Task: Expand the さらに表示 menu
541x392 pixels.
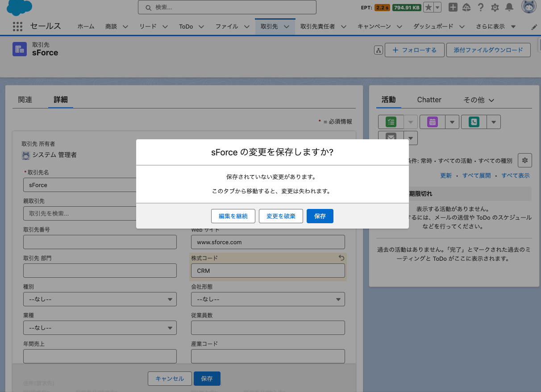Action: pyautogui.click(x=495, y=26)
